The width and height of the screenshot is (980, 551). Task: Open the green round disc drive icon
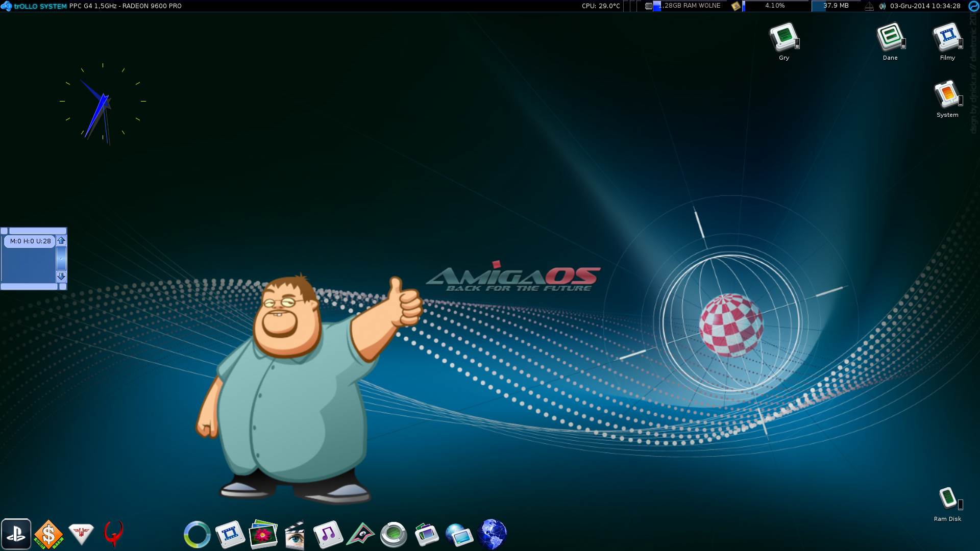point(394,534)
